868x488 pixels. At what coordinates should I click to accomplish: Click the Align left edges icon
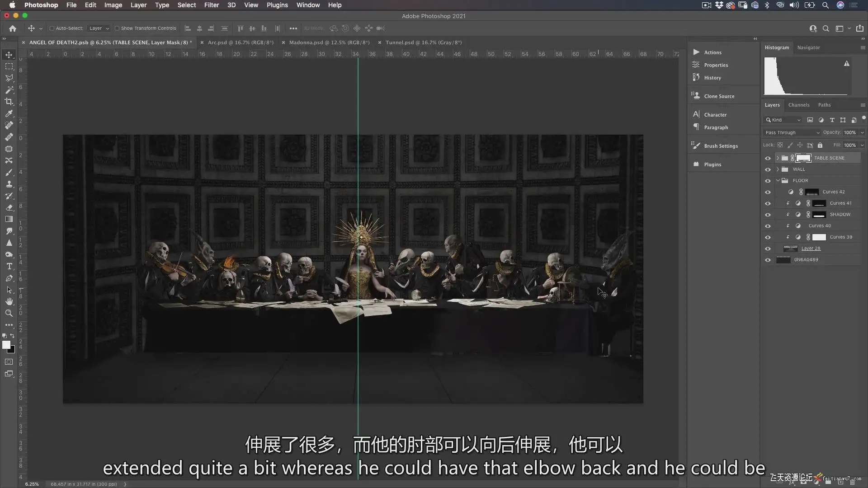coord(188,28)
